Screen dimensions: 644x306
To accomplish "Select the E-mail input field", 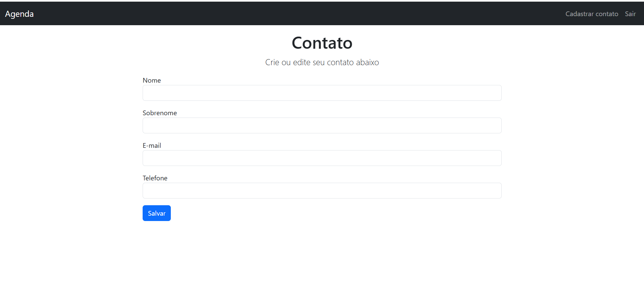I will coord(322,158).
